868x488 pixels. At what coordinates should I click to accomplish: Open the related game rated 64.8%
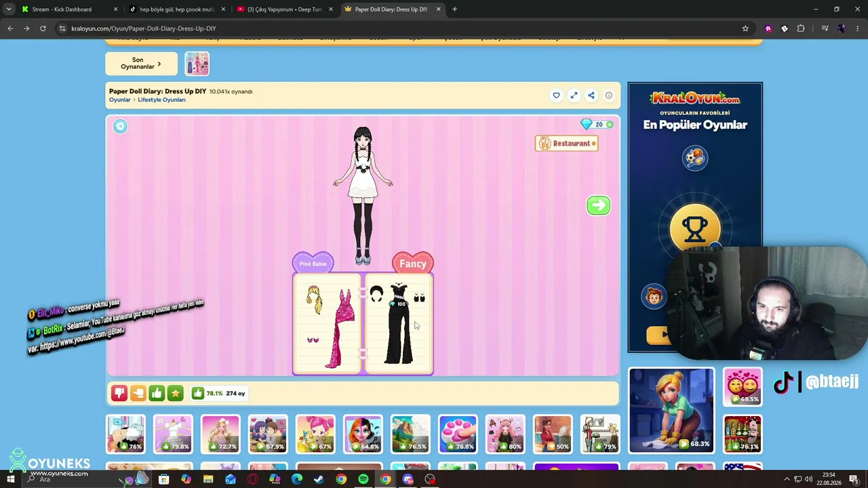pos(363,434)
